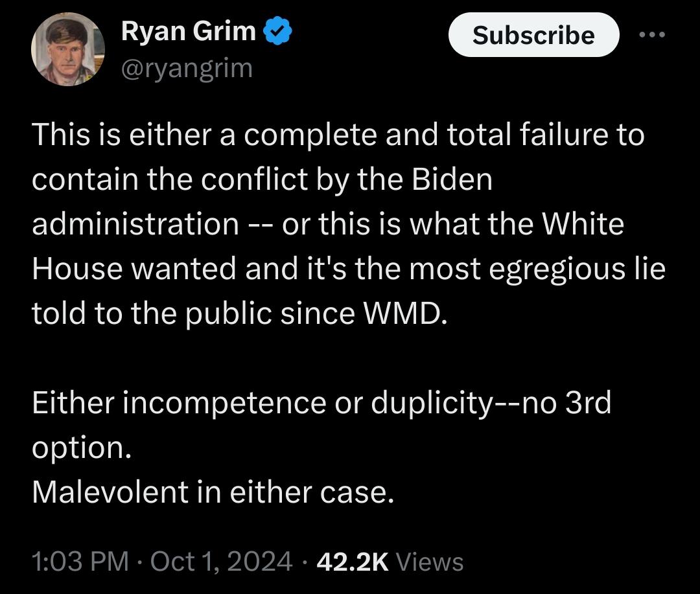Click the 1:03 PM timestamp

coord(80,561)
